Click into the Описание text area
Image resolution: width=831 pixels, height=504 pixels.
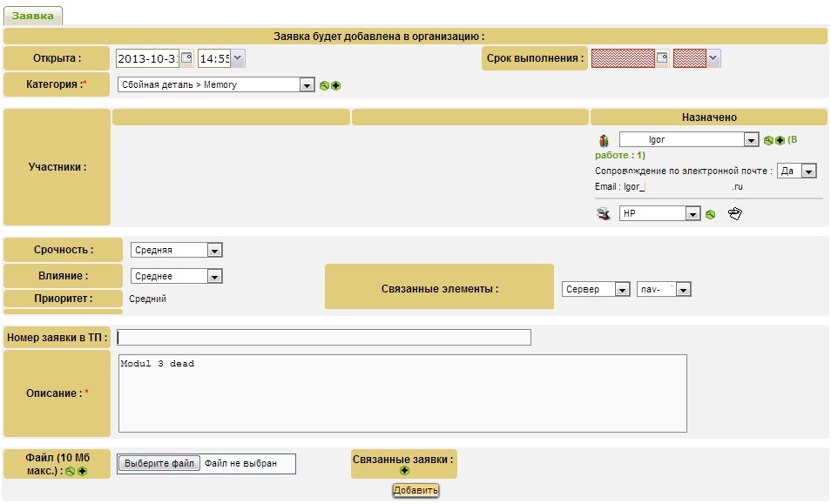pos(402,393)
